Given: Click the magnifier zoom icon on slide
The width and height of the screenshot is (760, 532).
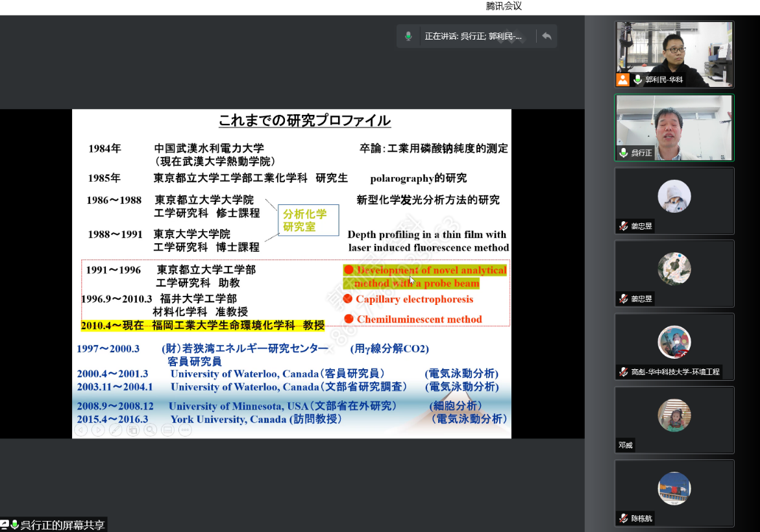Looking at the screenshot, I should (151, 429).
